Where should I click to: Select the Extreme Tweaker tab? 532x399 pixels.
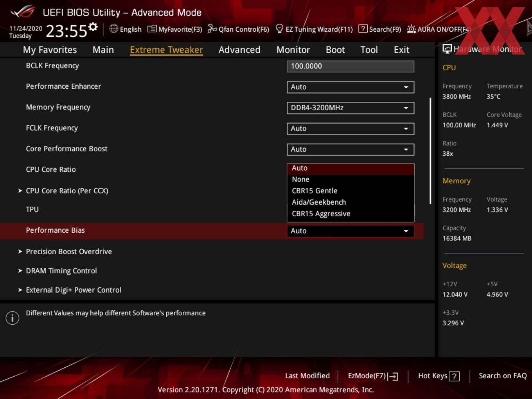tap(166, 50)
